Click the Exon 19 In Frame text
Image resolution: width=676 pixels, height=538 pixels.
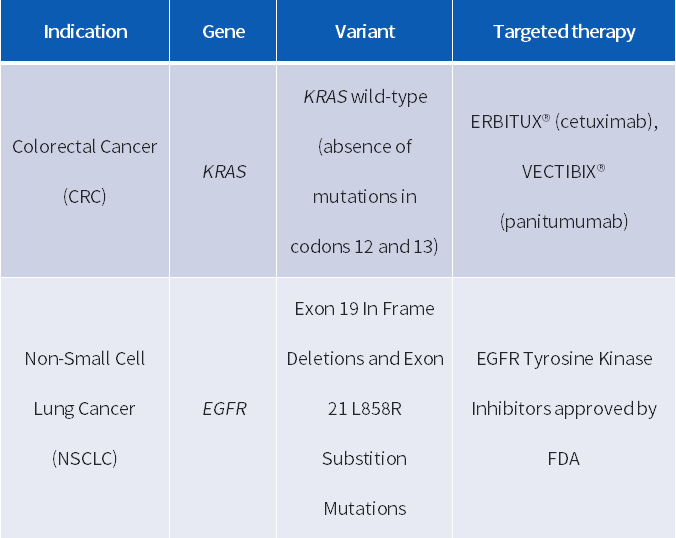(365, 309)
